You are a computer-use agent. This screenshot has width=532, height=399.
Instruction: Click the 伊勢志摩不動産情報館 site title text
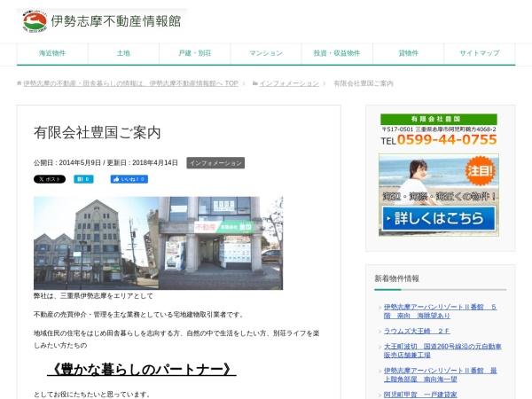point(115,21)
